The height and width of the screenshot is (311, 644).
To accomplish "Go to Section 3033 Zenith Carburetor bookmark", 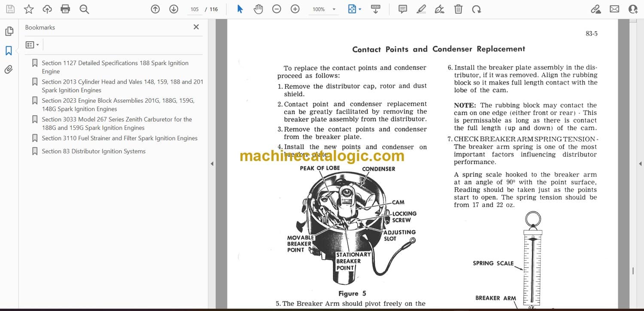I will click(x=117, y=124).
